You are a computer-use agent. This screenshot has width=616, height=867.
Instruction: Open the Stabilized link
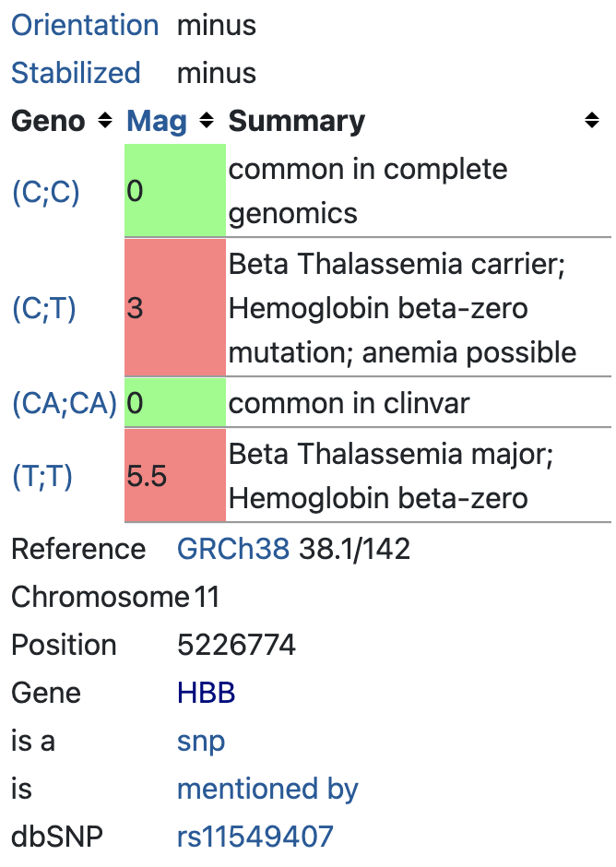point(75,73)
